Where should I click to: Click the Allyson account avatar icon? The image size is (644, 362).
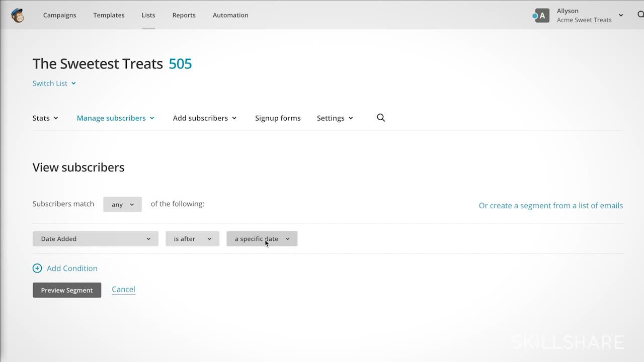click(542, 16)
